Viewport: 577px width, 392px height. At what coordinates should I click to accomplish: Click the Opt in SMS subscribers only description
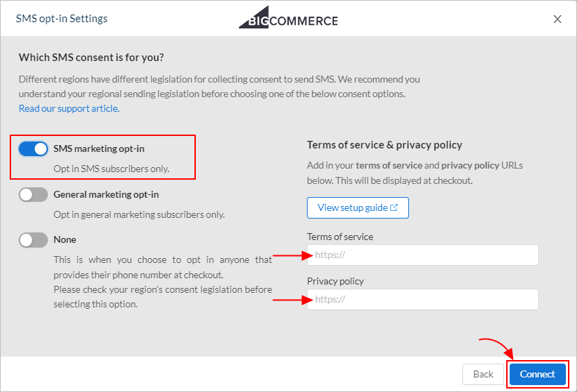coord(112,169)
